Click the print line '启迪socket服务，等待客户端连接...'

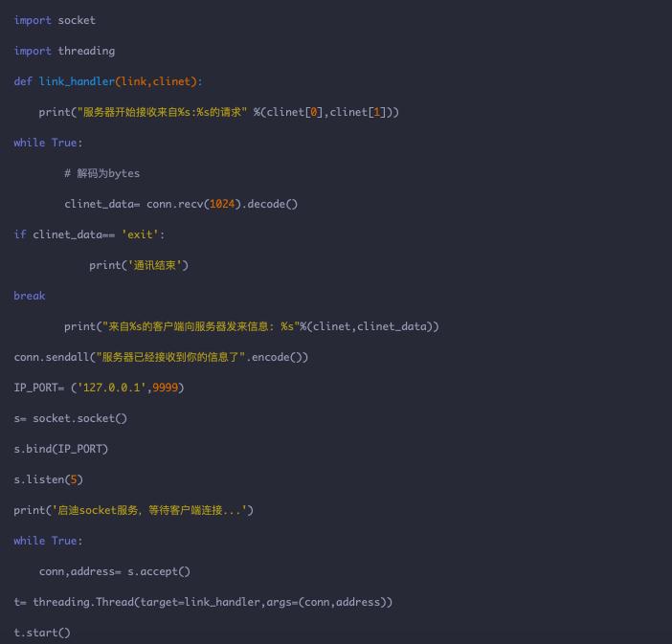pyautogui.click(x=134, y=510)
